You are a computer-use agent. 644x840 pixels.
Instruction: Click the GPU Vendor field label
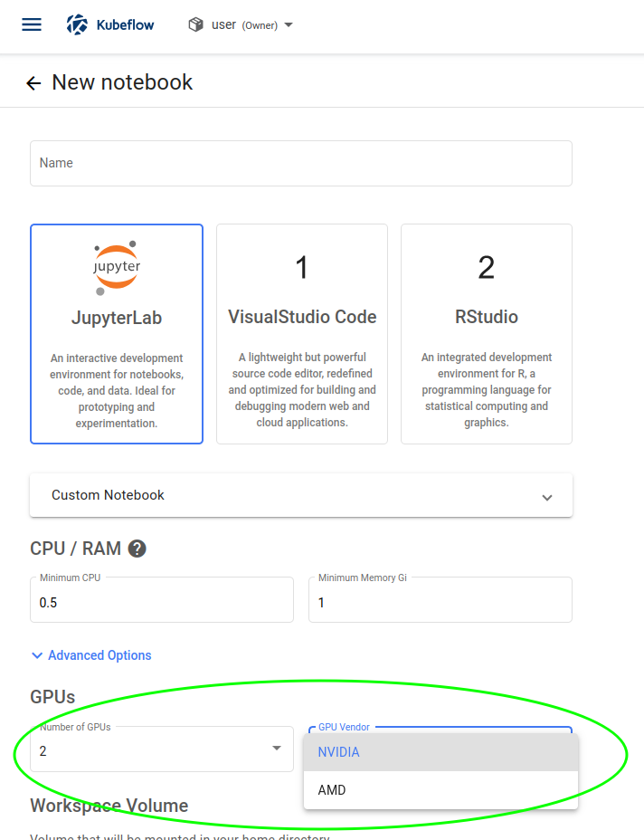click(344, 727)
